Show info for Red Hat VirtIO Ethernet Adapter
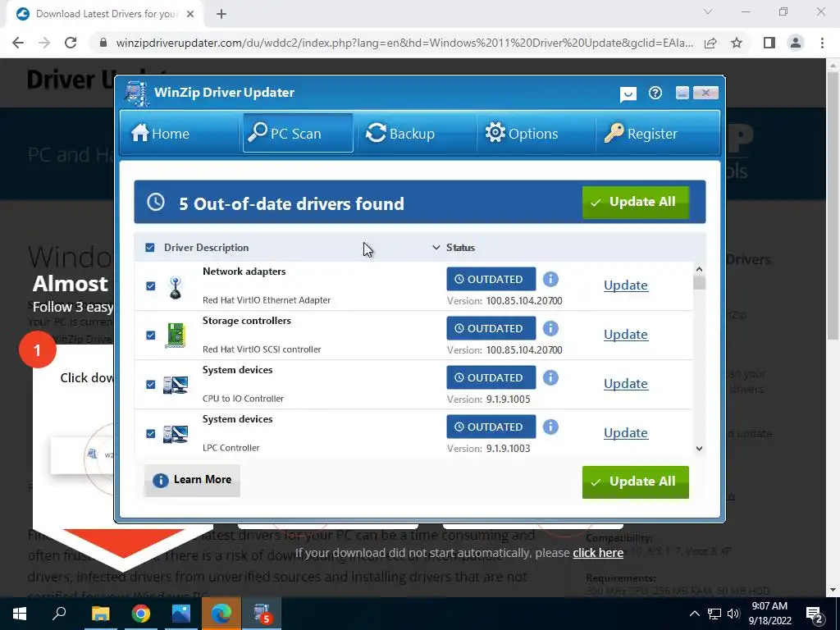840x630 pixels. pyautogui.click(x=550, y=279)
